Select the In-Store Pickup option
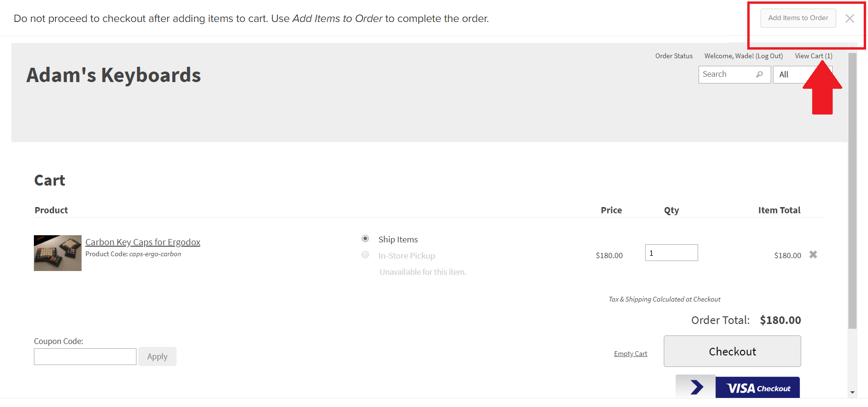Image resolution: width=868 pixels, height=407 pixels. coord(365,255)
